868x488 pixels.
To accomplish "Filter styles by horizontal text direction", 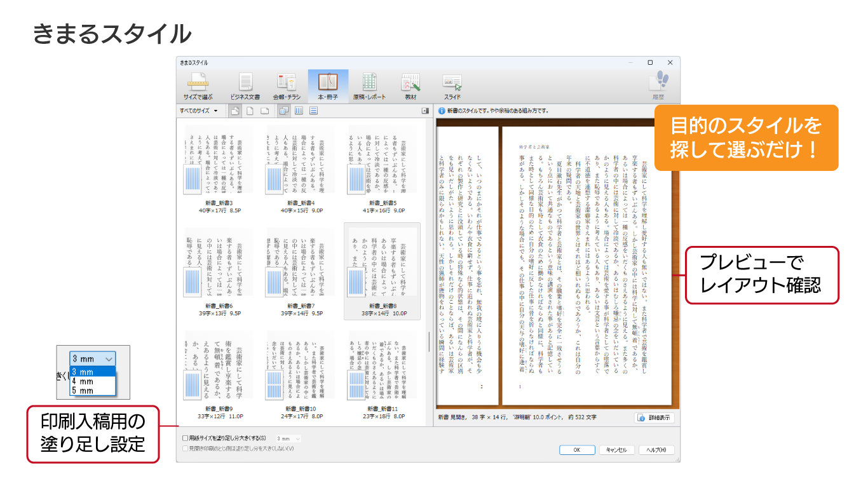I will (x=313, y=111).
